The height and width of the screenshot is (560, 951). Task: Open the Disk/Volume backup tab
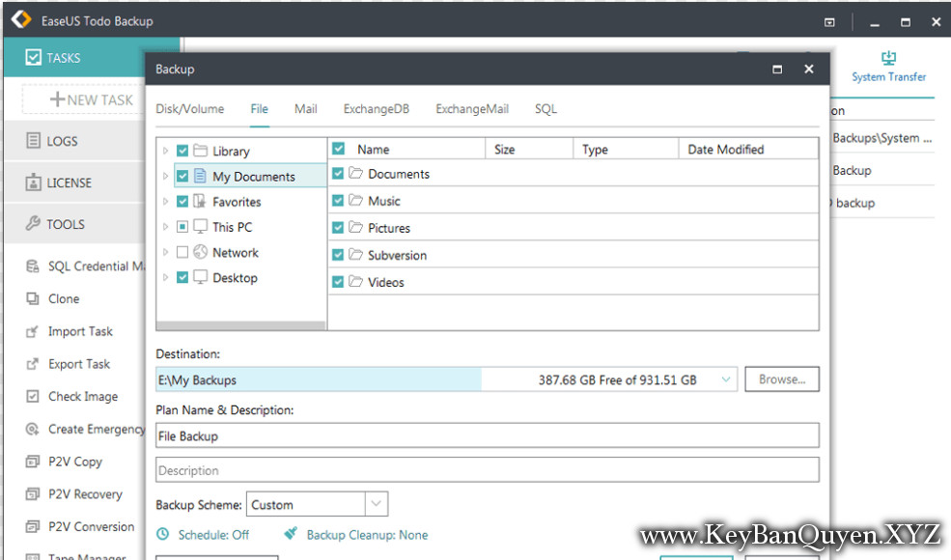[x=189, y=109]
